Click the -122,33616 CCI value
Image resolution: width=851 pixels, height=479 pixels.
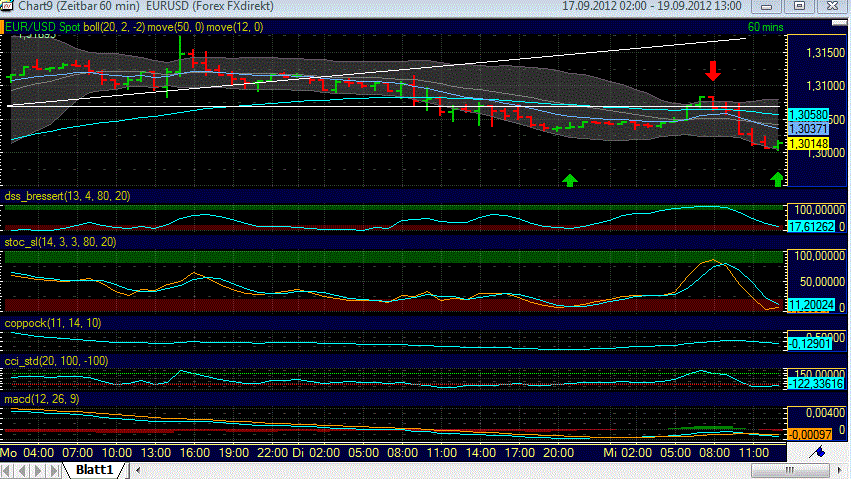(x=816, y=384)
